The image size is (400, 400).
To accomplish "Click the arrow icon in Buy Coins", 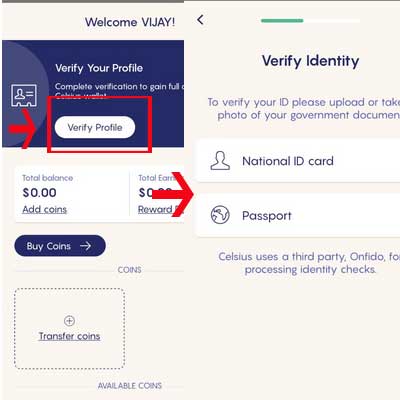I will click(x=85, y=246).
